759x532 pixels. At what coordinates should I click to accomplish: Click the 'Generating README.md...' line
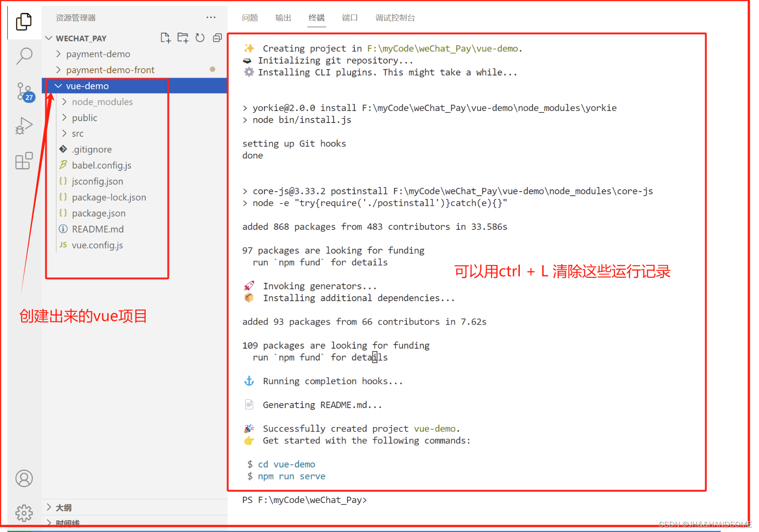click(x=322, y=405)
